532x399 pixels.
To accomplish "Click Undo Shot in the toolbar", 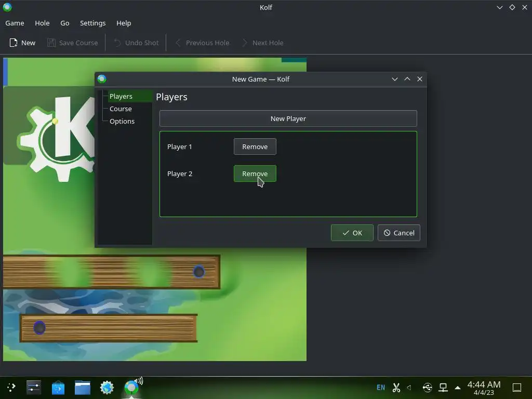I will pyautogui.click(x=136, y=43).
